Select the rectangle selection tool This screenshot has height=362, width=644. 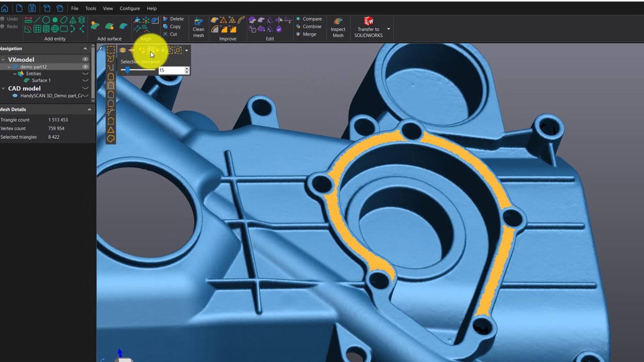click(x=111, y=50)
